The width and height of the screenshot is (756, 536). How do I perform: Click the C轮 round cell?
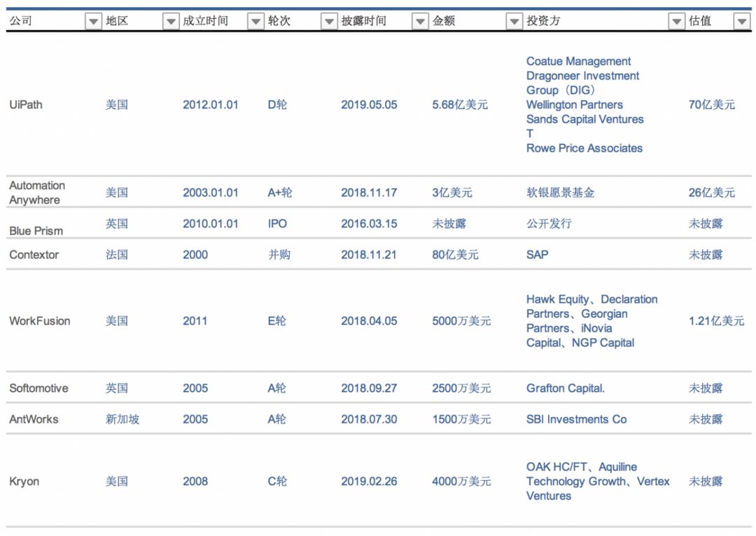pos(277,481)
